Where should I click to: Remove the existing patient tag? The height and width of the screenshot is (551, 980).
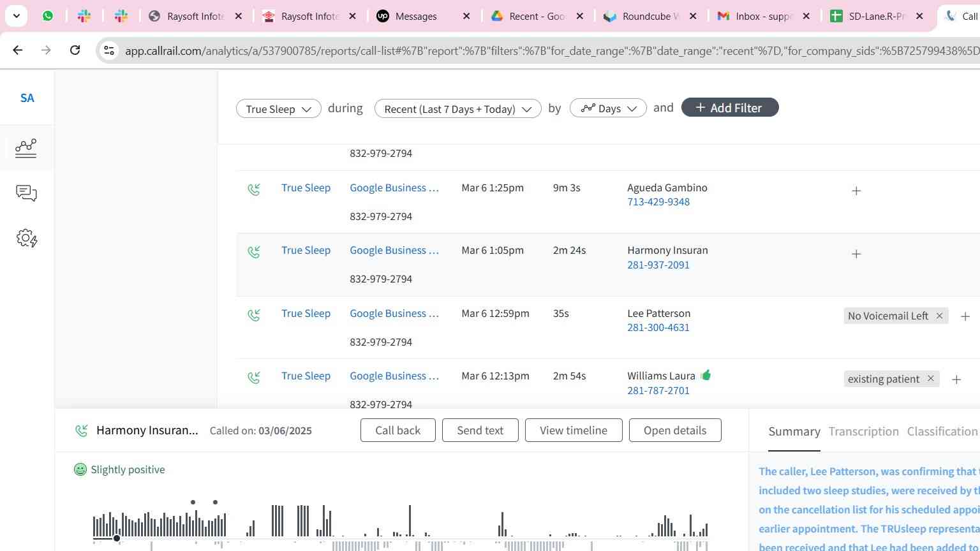[930, 379]
